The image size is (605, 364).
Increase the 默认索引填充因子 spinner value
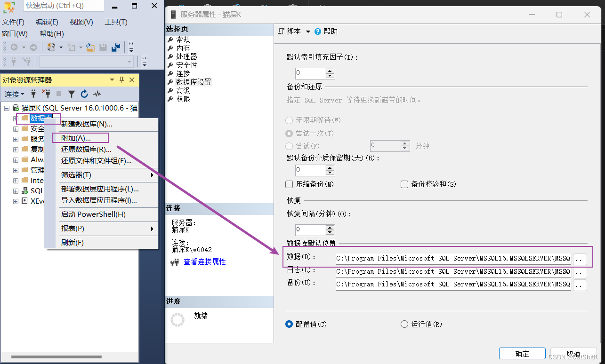point(330,71)
